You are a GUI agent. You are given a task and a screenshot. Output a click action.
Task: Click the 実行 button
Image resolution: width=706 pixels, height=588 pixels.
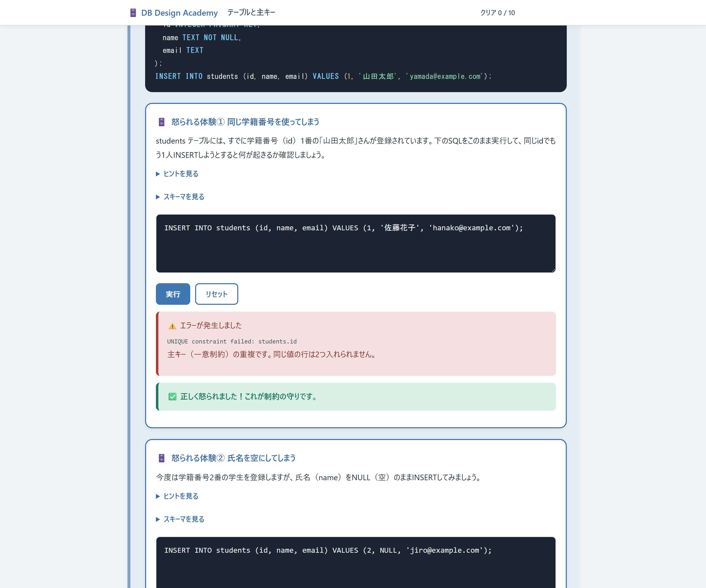[x=173, y=294]
